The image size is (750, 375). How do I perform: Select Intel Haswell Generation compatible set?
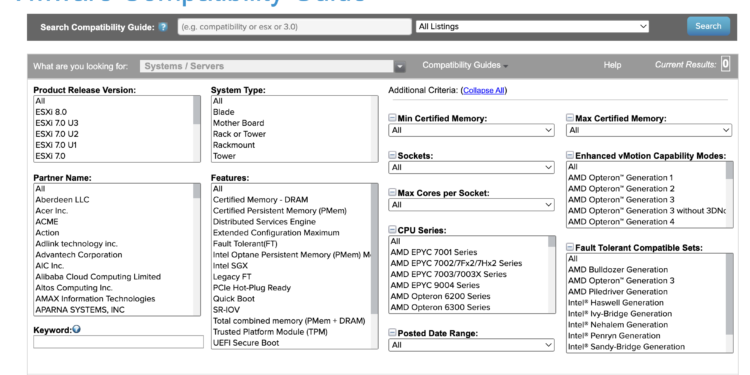click(616, 303)
